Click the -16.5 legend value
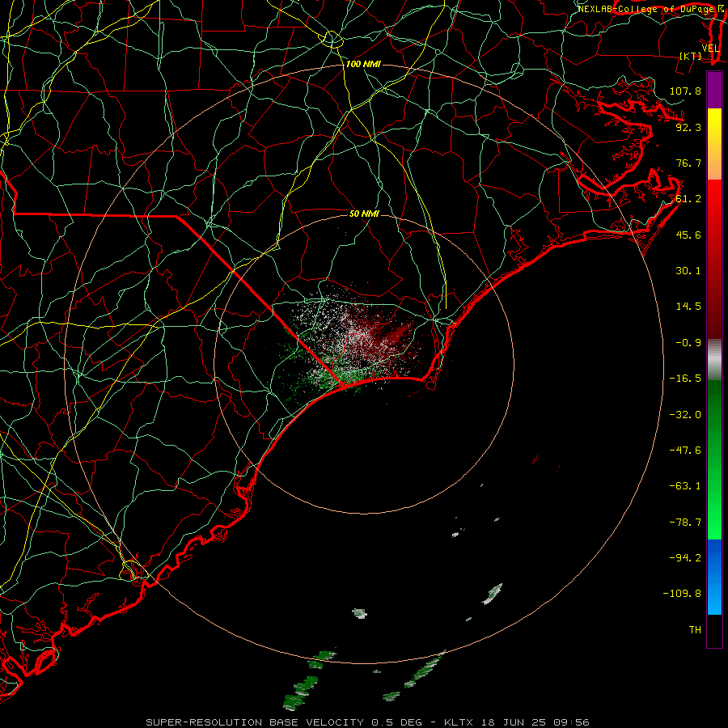 [685, 379]
